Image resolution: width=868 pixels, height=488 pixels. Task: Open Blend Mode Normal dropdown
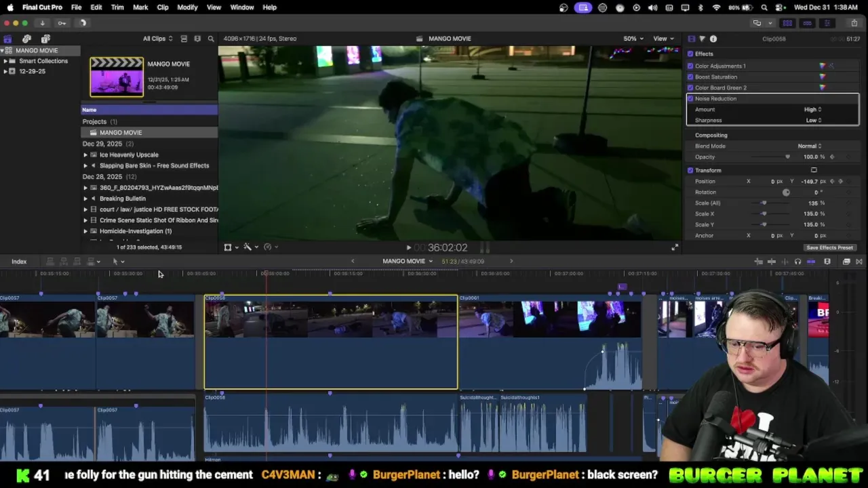coord(810,146)
